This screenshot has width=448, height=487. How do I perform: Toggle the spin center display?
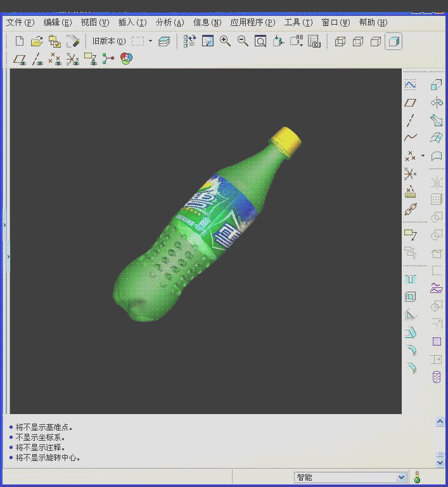(108, 59)
